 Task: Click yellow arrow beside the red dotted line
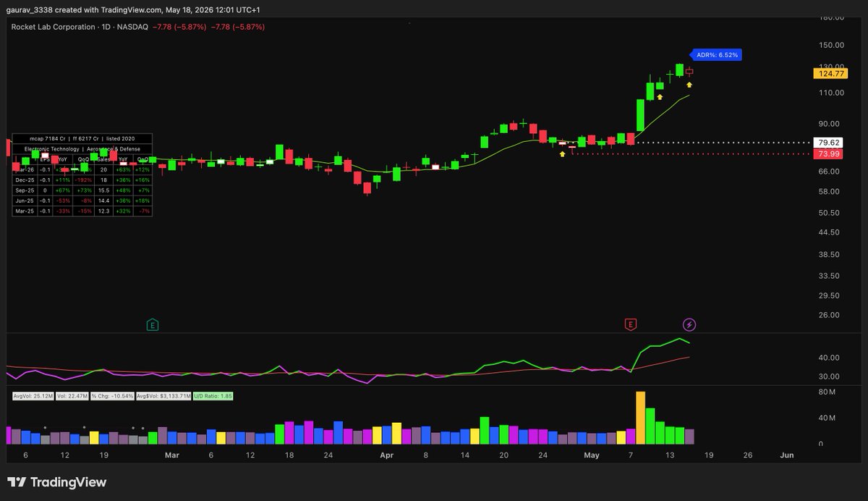(x=562, y=153)
